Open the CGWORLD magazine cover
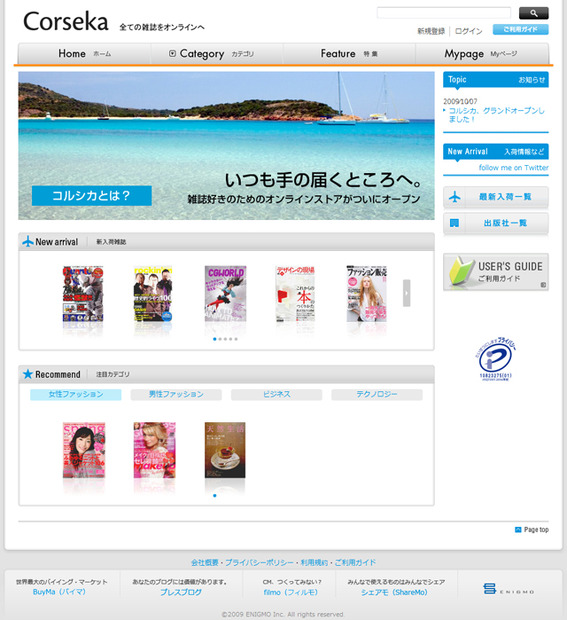This screenshot has height=620, width=567. coord(225,293)
